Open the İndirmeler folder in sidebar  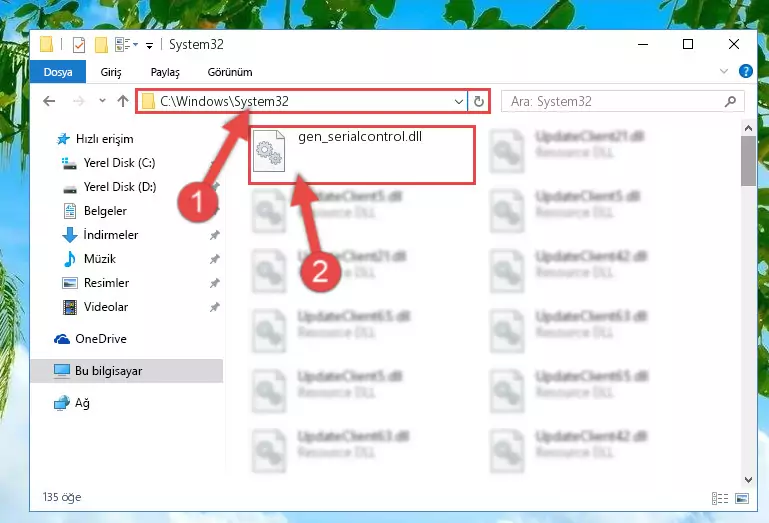point(101,235)
